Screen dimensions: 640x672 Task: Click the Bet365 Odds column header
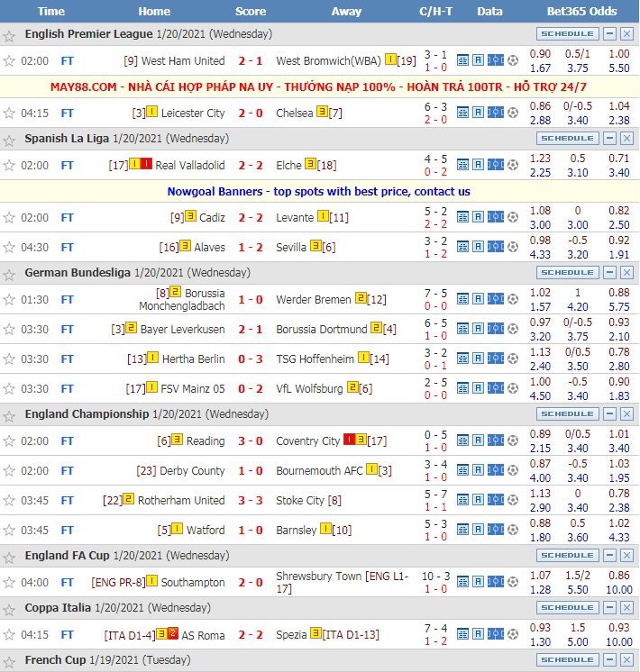pos(581,12)
